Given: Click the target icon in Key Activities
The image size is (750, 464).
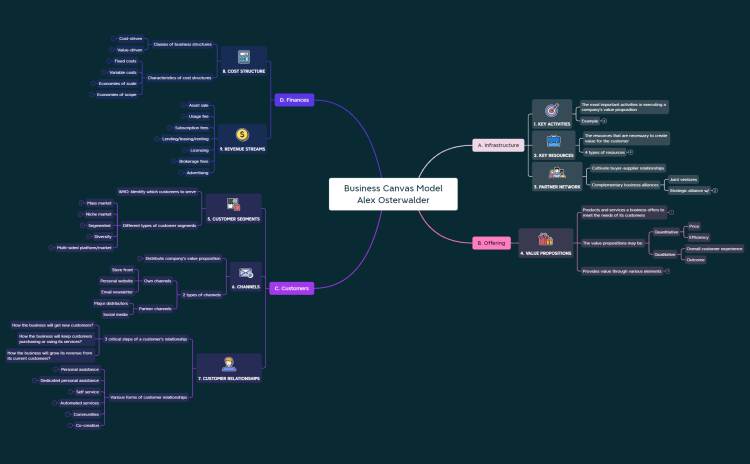Looking at the screenshot, I should [552, 110].
